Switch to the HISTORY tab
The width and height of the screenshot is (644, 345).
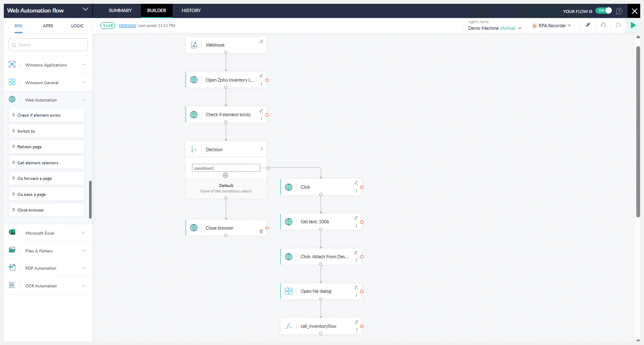(191, 11)
